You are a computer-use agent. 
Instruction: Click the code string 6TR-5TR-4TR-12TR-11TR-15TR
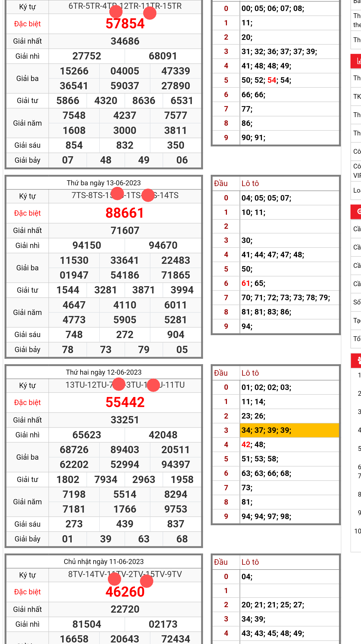coord(125,6)
